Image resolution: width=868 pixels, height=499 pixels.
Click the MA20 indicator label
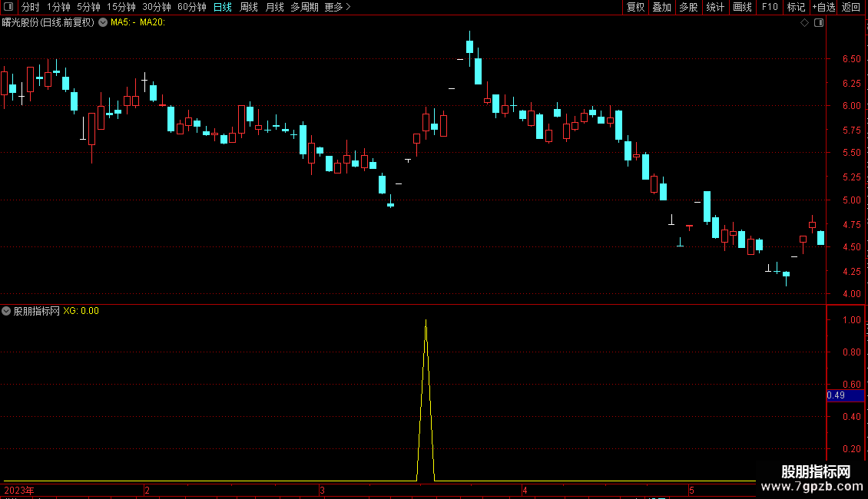152,22
